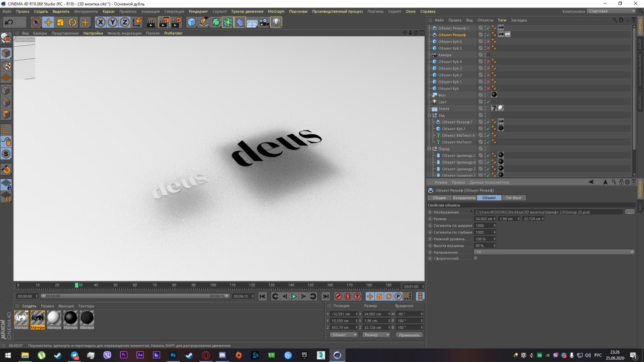
Task: Open the Направление dropdown
Action: 554,252
